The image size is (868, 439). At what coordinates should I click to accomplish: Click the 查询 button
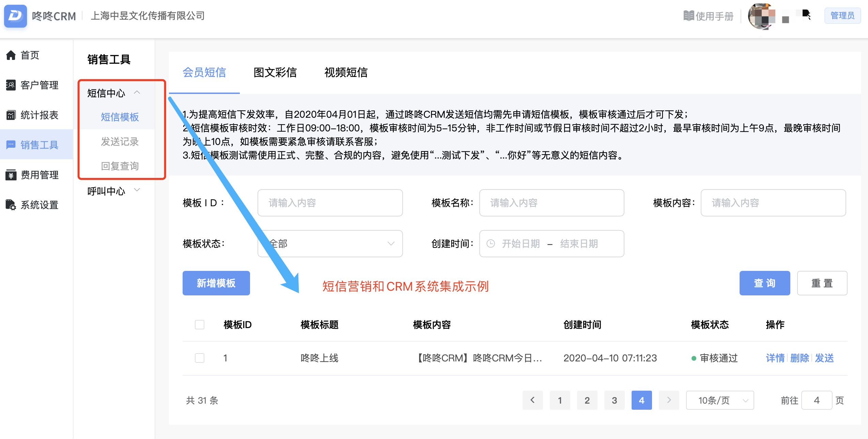click(765, 283)
